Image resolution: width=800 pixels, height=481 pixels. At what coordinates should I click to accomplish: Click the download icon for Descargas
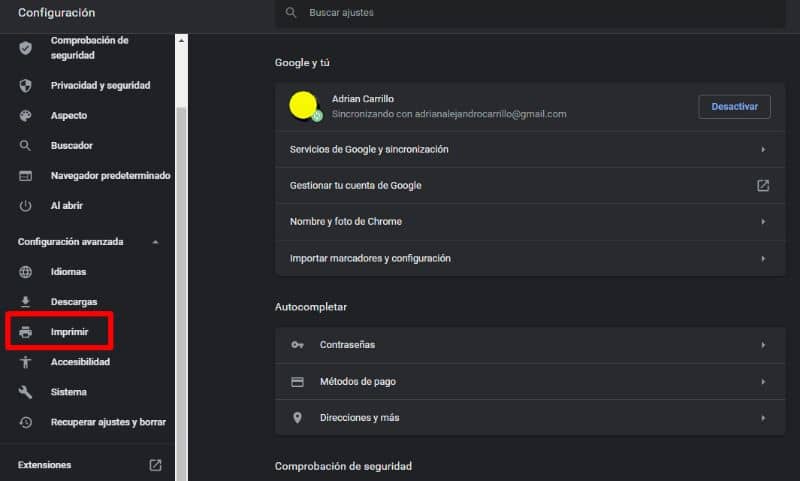(x=26, y=302)
